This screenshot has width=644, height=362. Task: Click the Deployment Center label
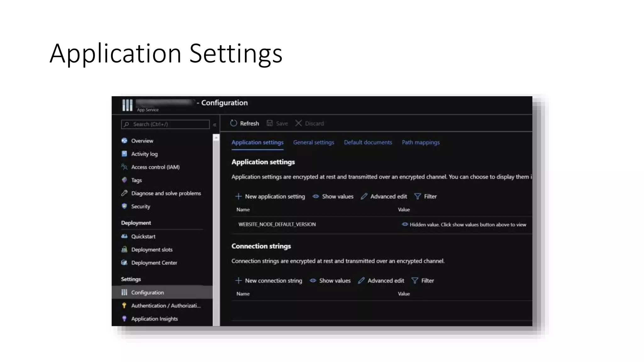154,263
